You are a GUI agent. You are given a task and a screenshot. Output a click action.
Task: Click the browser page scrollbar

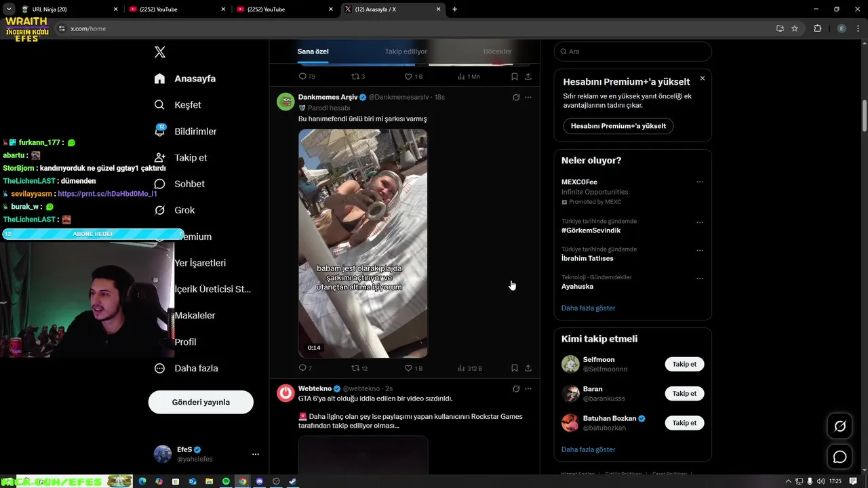point(865,116)
